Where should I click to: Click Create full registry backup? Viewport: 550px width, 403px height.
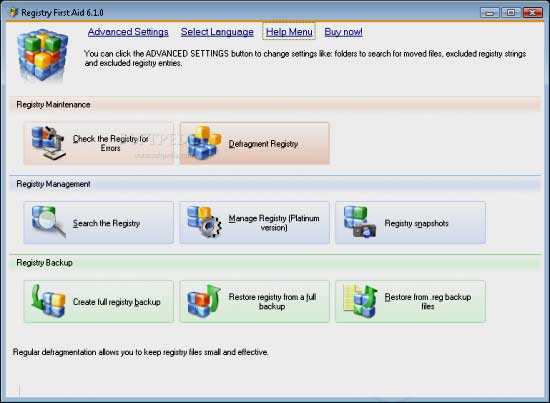pyautogui.click(x=99, y=301)
